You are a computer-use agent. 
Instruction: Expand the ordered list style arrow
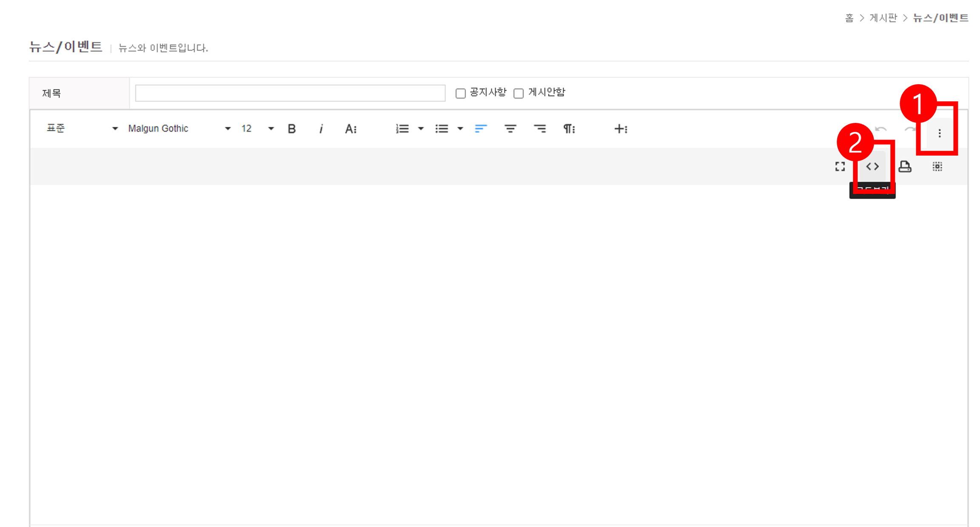pyautogui.click(x=421, y=128)
